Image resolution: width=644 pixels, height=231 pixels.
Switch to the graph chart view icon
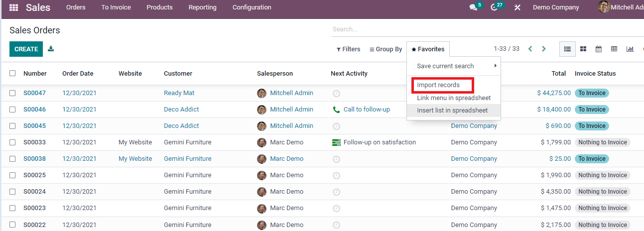tap(630, 49)
